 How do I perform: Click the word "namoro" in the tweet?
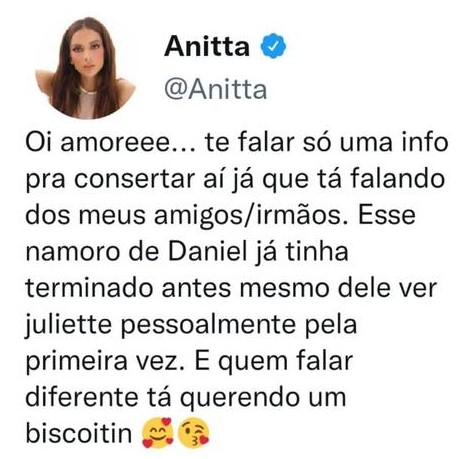72,252
